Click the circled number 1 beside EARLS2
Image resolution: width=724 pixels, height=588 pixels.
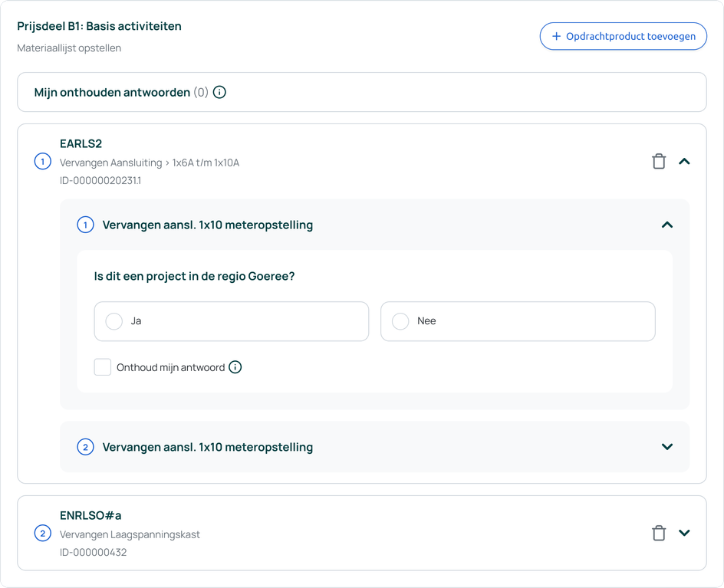(x=43, y=162)
